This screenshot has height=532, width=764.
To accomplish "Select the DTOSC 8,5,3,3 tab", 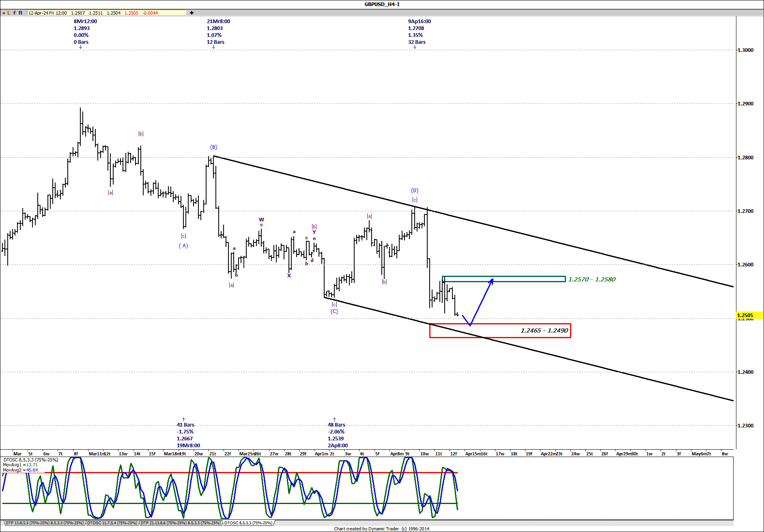I will (x=248, y=523).
